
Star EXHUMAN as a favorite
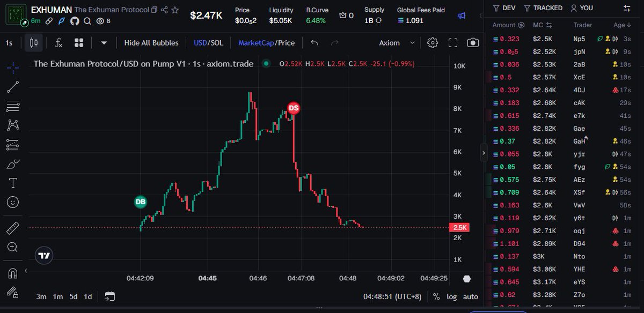175,10
